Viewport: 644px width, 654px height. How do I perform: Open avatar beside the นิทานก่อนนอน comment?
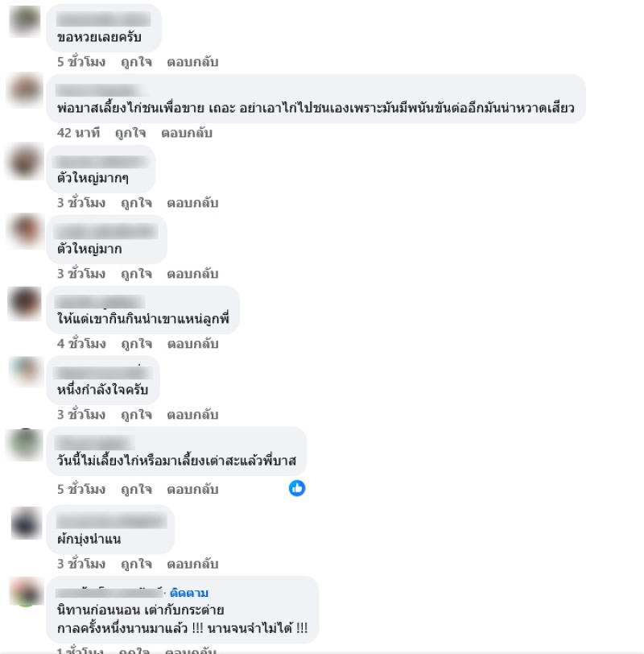tap(26, 592)
